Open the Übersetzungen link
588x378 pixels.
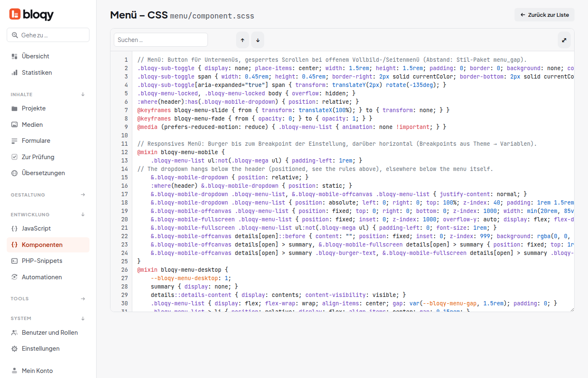48,173
